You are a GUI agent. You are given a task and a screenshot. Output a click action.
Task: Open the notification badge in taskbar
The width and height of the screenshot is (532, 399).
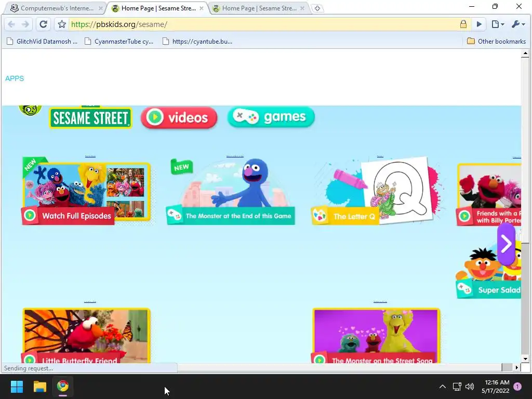click(517, 387)
